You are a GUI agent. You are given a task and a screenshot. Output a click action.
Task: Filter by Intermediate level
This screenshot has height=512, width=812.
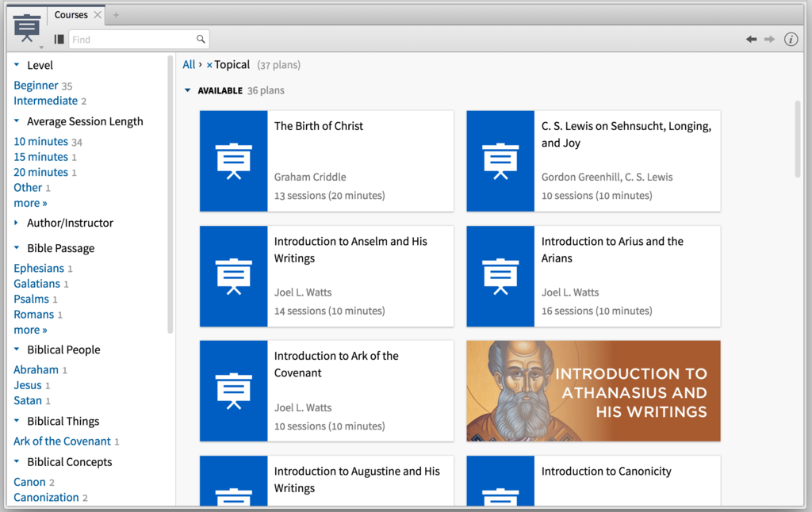(x=45, y=101)
